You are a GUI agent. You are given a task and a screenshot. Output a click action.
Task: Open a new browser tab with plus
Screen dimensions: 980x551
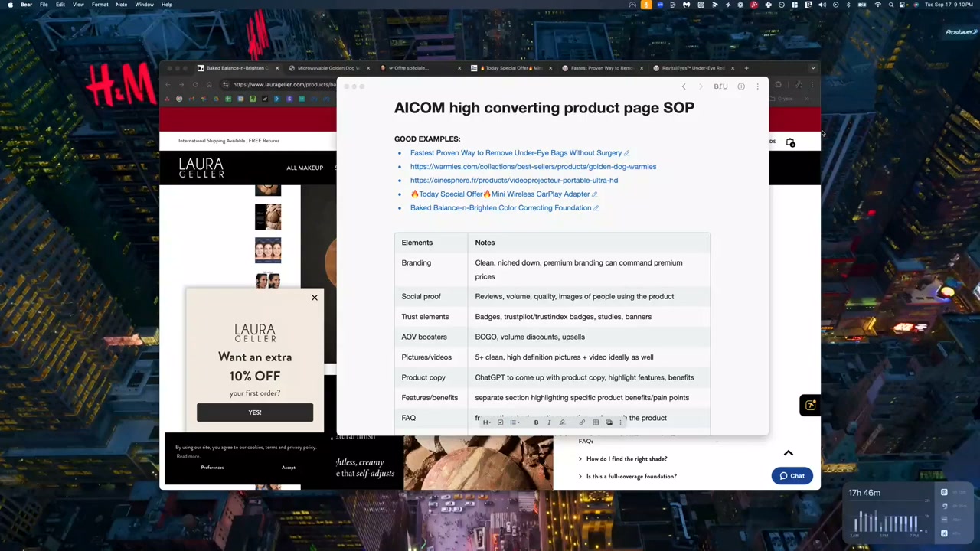coord(746,68)
